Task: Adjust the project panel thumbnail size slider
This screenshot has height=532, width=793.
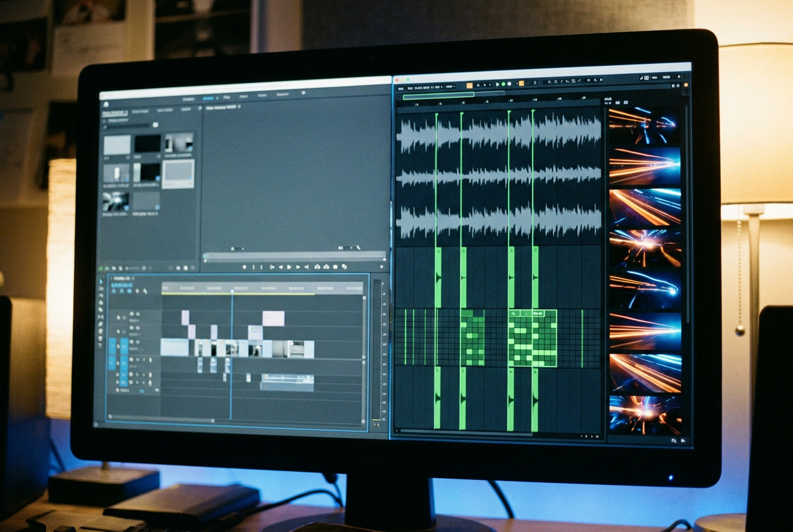Action: [134, 268]
